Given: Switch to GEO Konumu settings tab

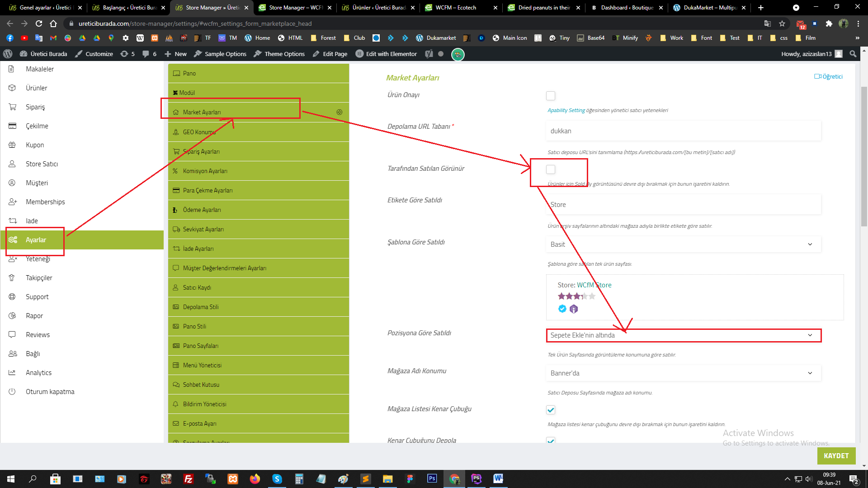Looking at the screenshot, I should point(259,132).
